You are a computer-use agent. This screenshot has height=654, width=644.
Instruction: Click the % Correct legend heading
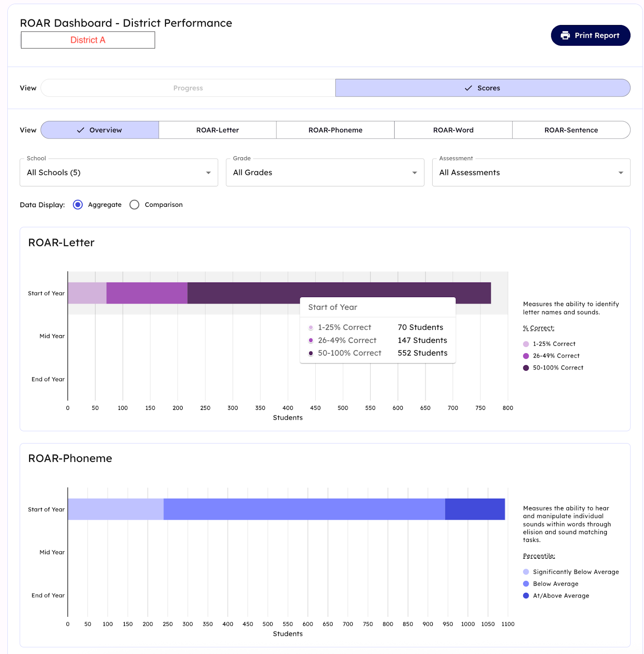539,328
